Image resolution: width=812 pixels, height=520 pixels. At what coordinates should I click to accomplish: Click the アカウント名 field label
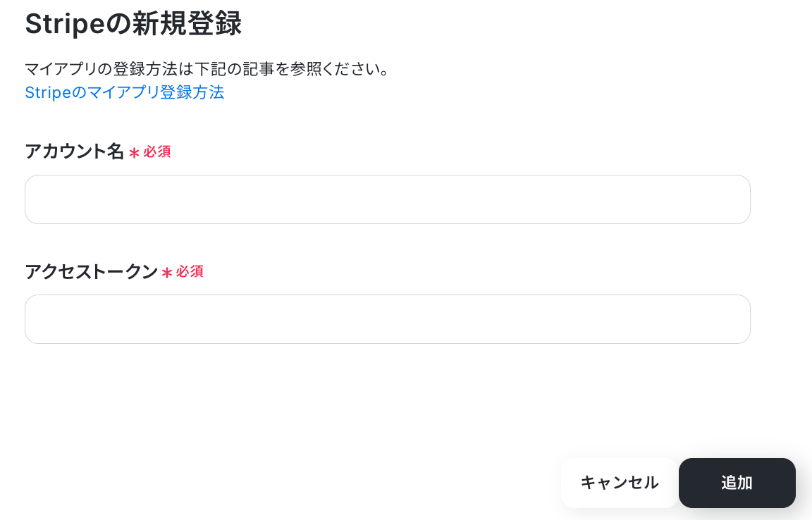click(74, 151)
